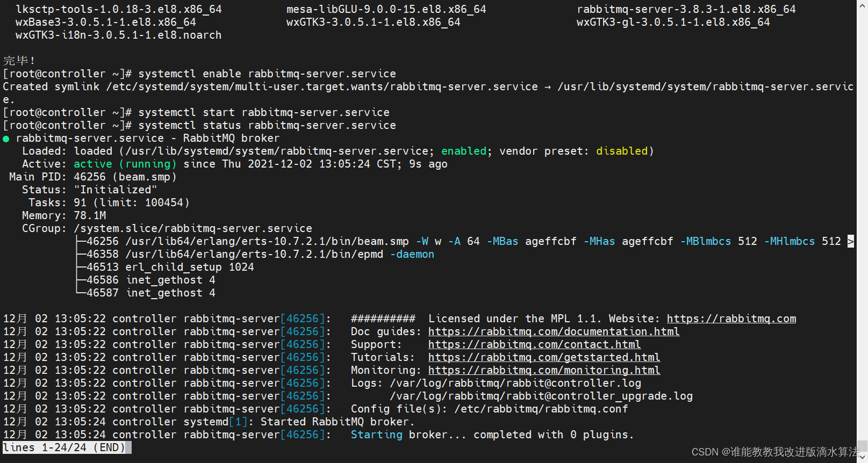Click the green 'active (running)' text
The image size is (868, 463).
pyautogui.click(x=125, y=164)
